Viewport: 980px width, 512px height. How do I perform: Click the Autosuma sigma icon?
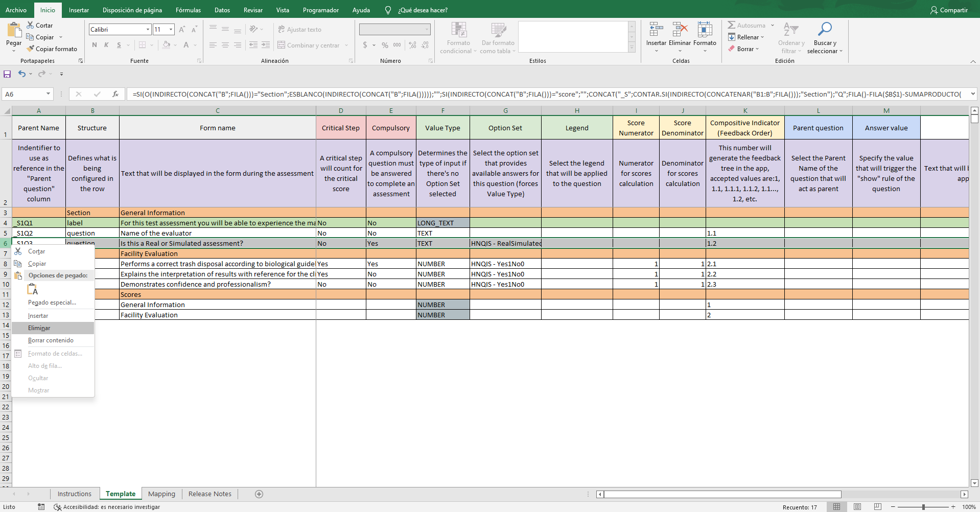[x=732, y=25]
